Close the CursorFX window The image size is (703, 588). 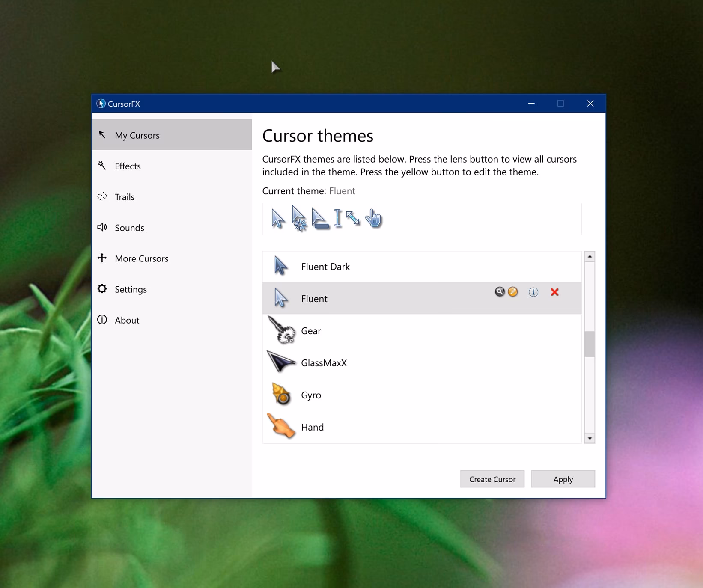pyautogui.click(x=590, y=104)
